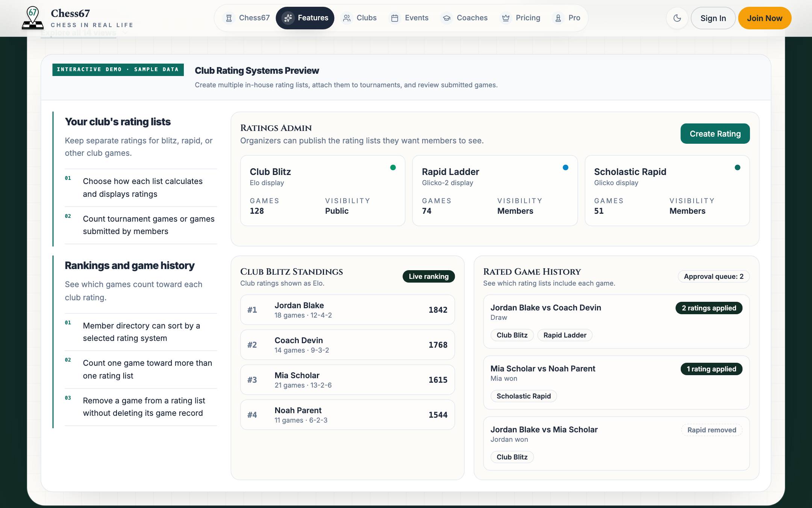The image size is (812, 508).
Task: Open the Scholastic Rapid rating card
Action: pos(667,191)
